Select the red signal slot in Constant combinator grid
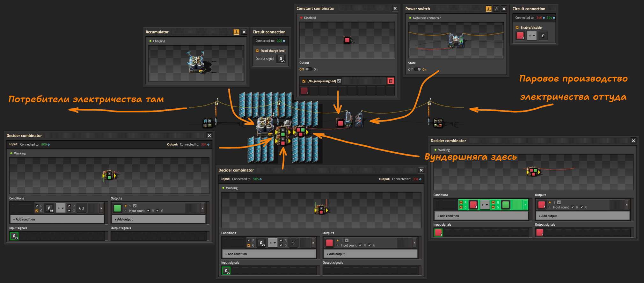This screenshot has height=283, width=644. point(304,91)
